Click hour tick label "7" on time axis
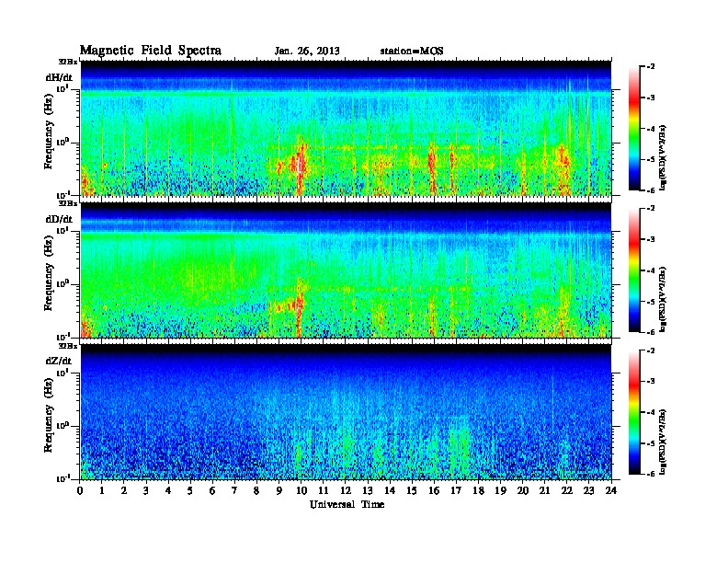 coord(234,491)
